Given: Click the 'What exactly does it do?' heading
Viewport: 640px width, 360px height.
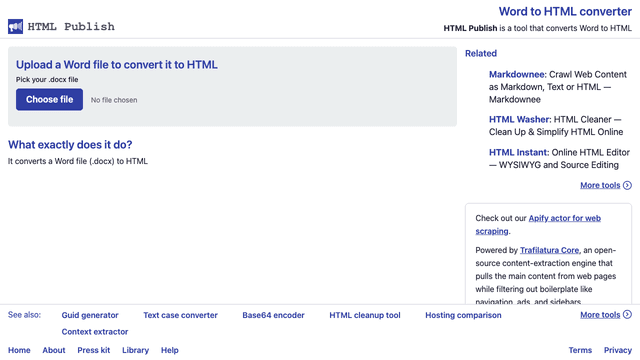Looking at the screenshot, I should click(70, 144).
